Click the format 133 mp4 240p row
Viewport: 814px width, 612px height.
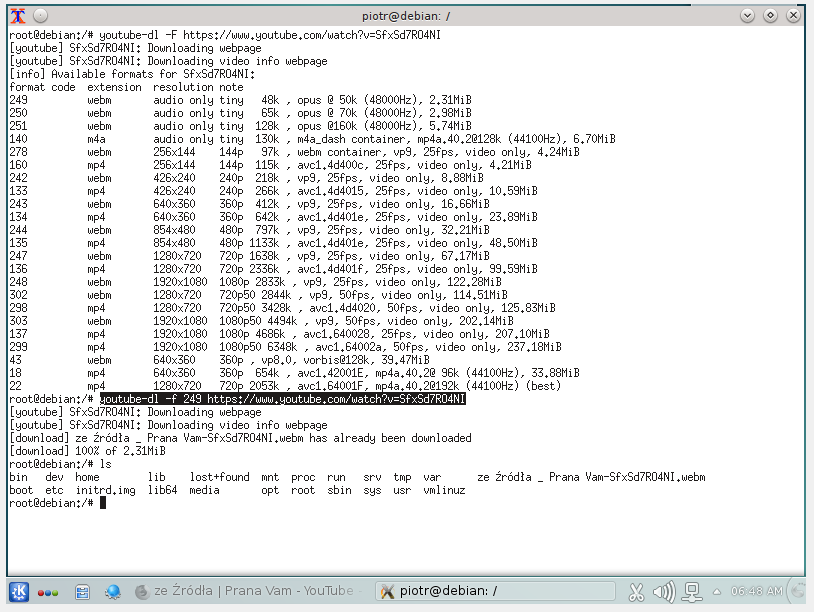[274, 191]
